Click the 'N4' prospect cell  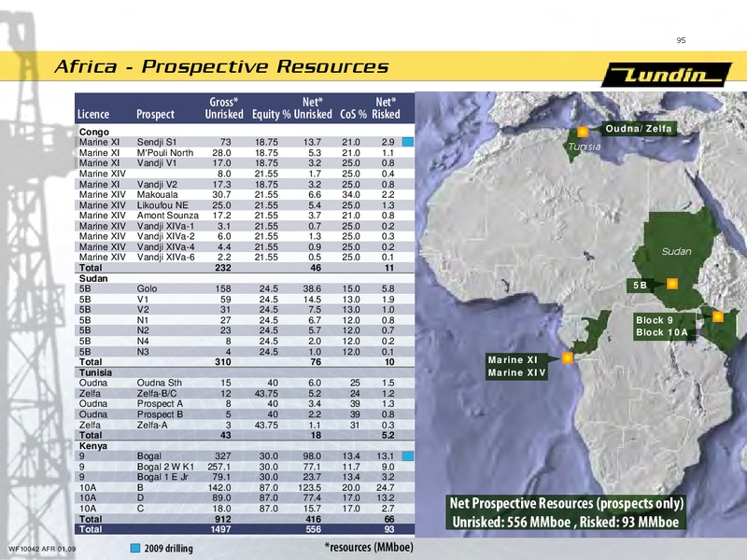tap(143, 341)
